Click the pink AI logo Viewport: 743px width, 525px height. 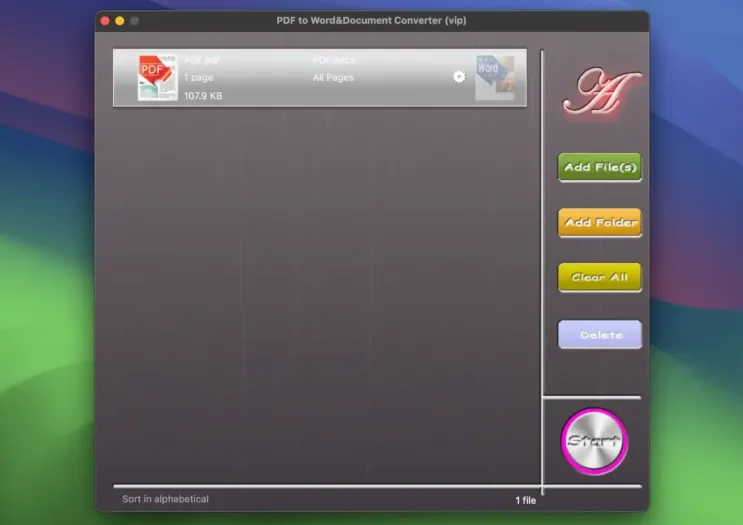tap(601, 92)
